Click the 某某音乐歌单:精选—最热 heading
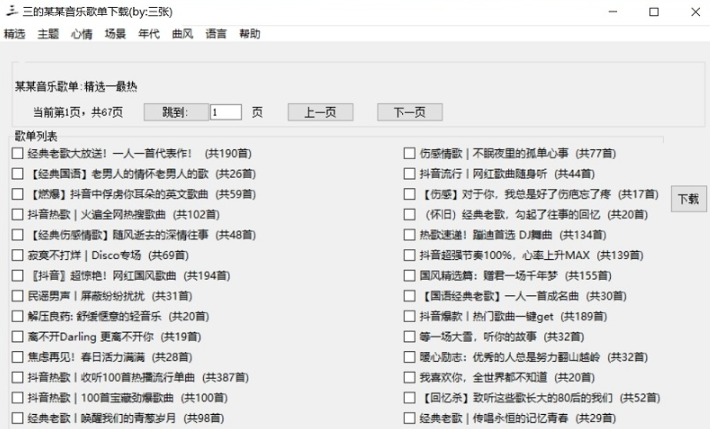Image resolution: width=710 pixels, height=429 pixels. (x=76, y=86)
